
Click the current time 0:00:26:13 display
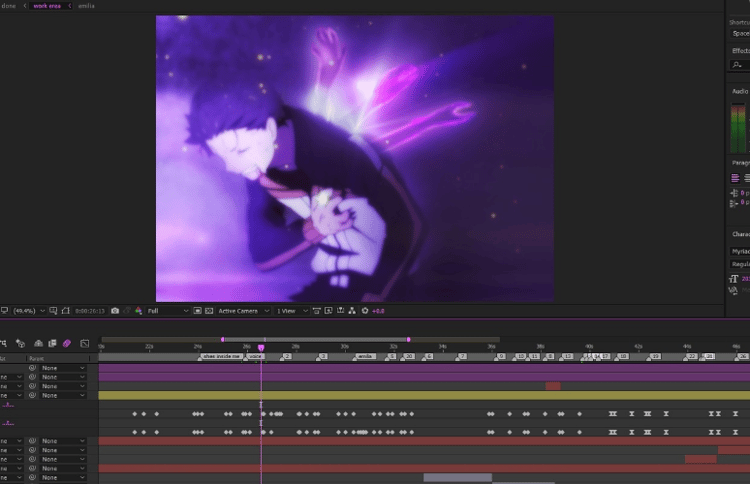coord(89,311)
